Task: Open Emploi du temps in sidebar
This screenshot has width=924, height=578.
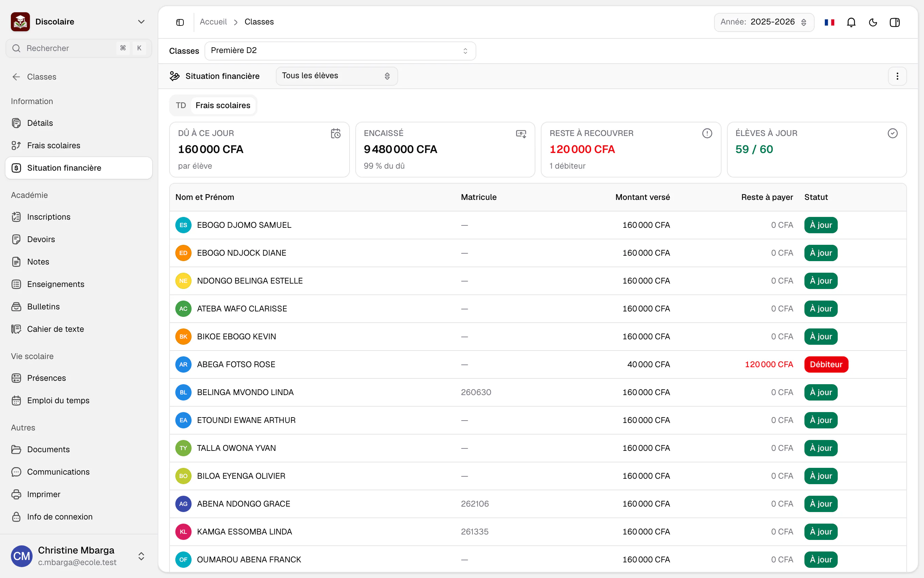Action: pyautogui.click(x=79, y=401)
